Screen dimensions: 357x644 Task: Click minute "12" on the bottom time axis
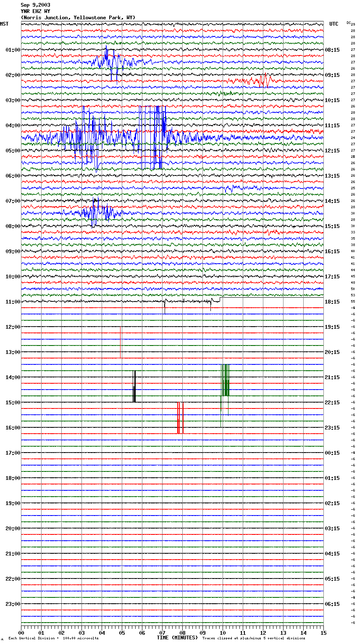point(263,633)
